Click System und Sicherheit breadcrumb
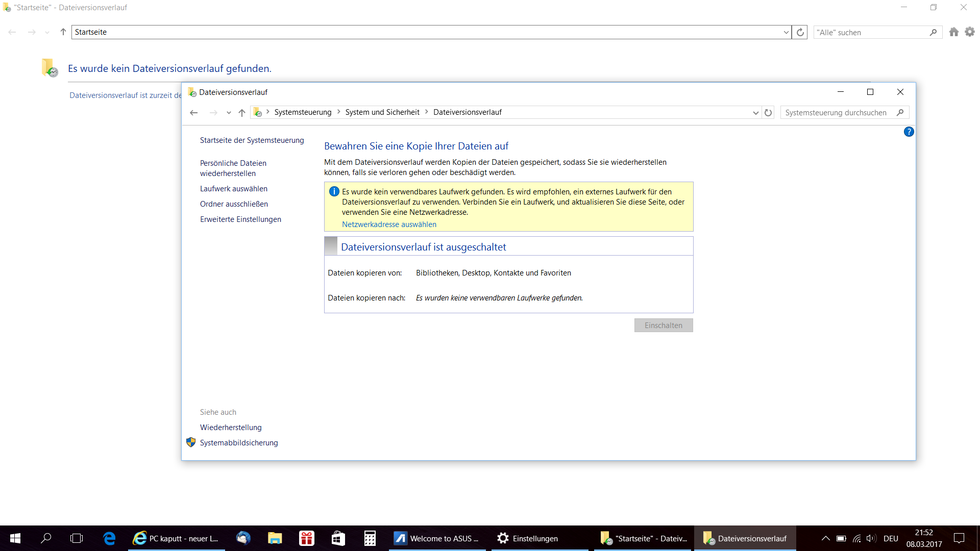980x551 pixels. pyautogui.click(x=382, y=112)
